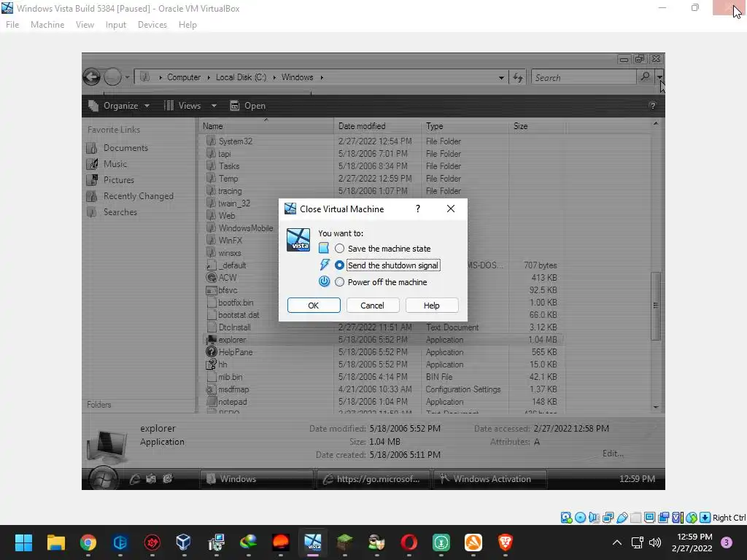This screenshot has width=747, height=560.
Task: Open the VirtualBox Help menu
Action: [187, 25]
